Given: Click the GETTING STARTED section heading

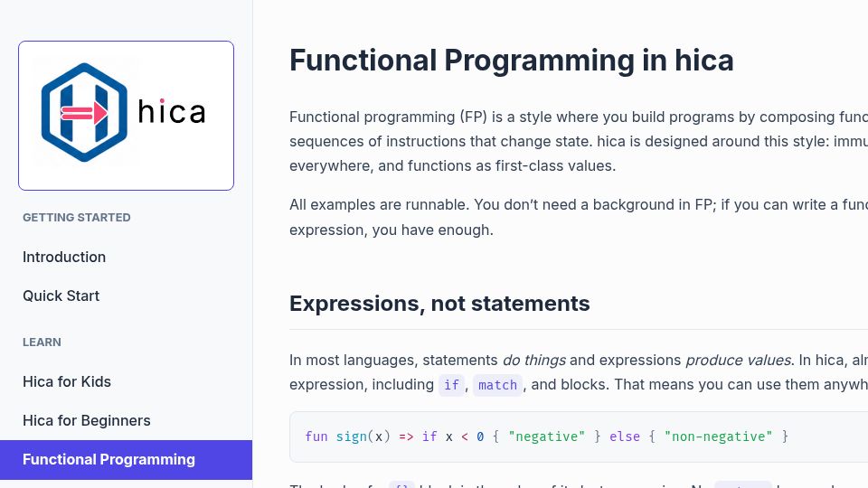Looking at the screenshot, I should click(76, 218).
